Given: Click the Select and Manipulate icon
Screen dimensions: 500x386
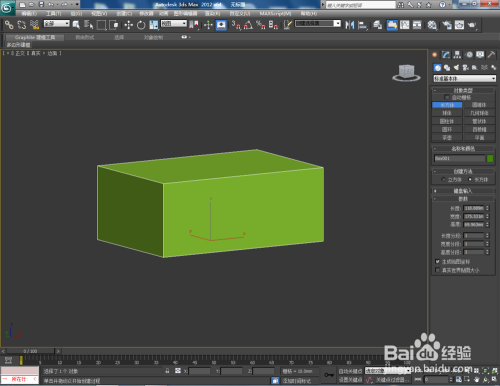Looking at the screenshot, I should (x=208, y=25).
